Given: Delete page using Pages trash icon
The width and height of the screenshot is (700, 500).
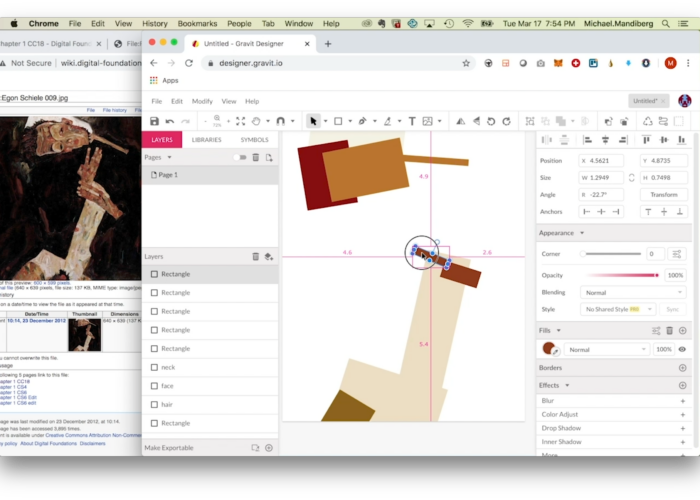Looking at the screenshot, I should (255, 157).
